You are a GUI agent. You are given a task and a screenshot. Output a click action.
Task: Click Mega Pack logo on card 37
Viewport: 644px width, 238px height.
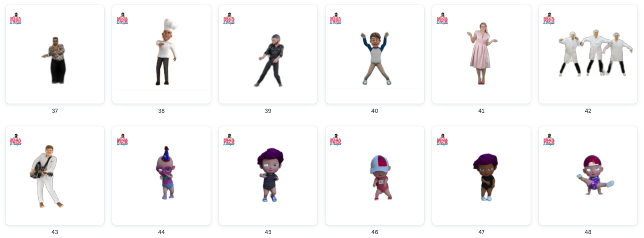tap(16, 18)
